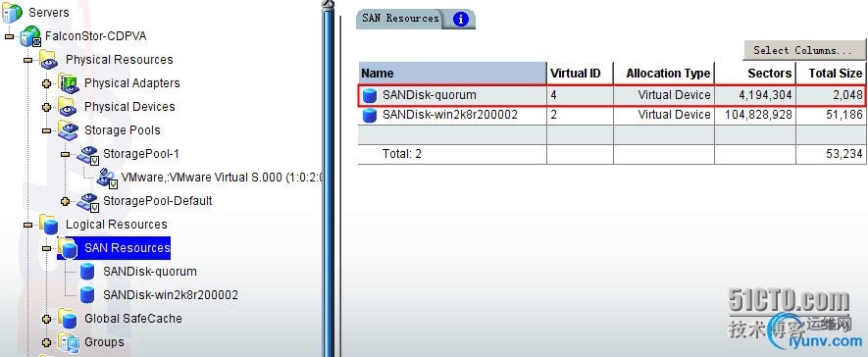This screenshot has height=357, width=868.
Task: Click the Physical Resources folder icon
Action: [x=49, y=60]
